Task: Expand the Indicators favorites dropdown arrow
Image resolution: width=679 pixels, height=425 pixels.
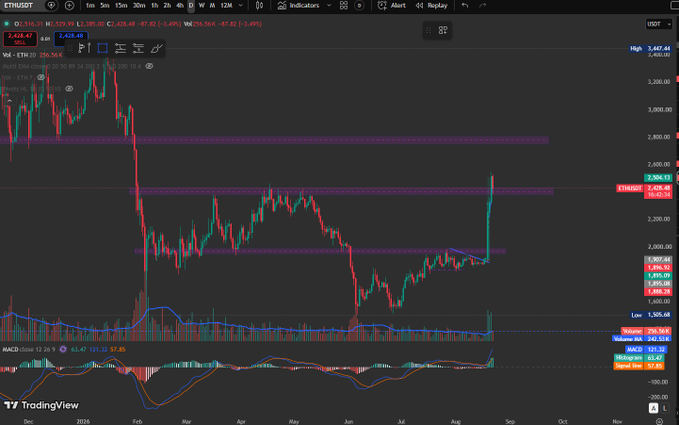Action: coord(329,5)
